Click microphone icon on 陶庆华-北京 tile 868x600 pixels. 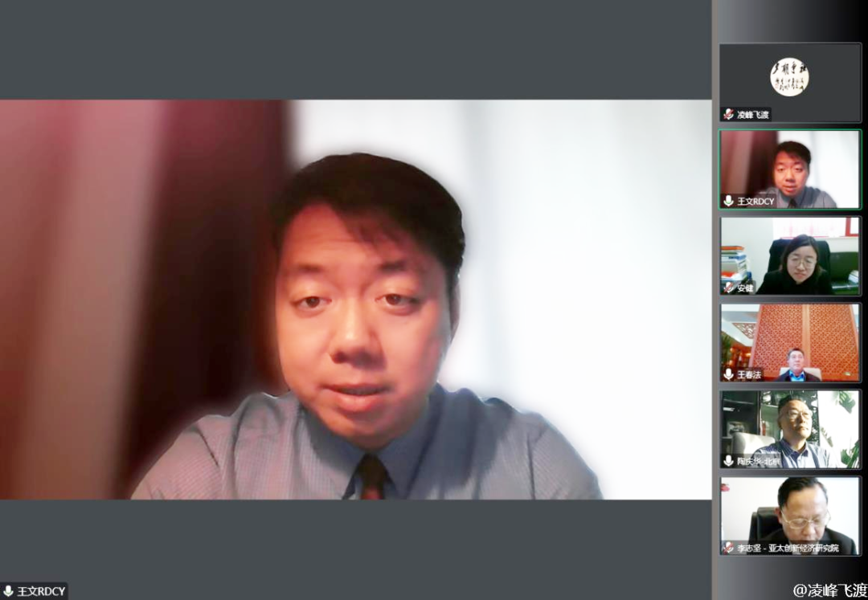pos(728,461)
